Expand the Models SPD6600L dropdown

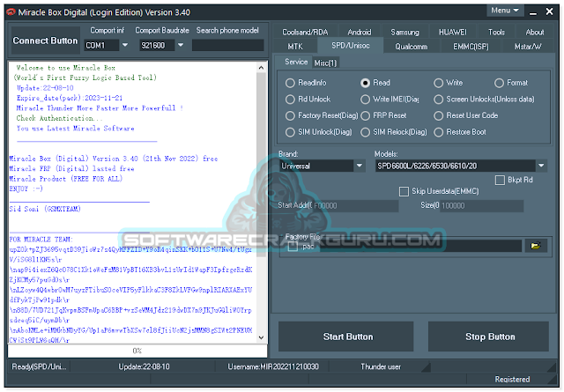pos(541,166)
